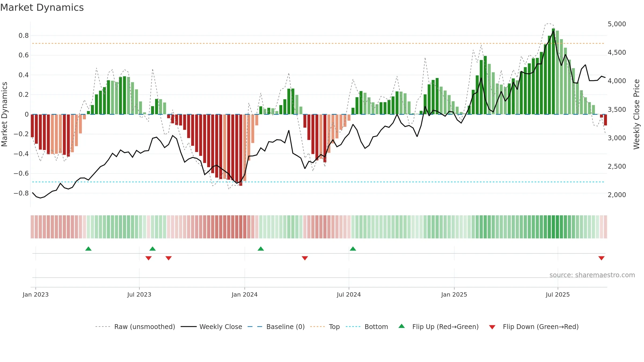Click the Jan 2025 axis label

coord(454,294)
